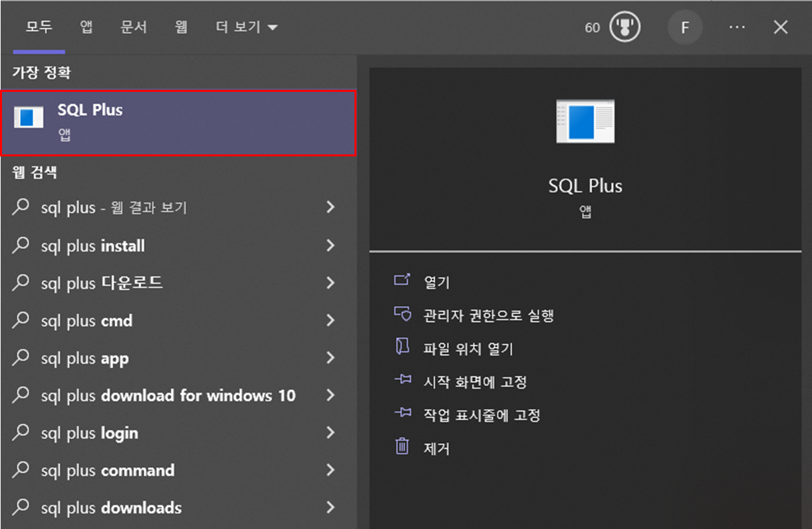The image size is (812, 529).
Task: Select web suggestion 'sql plus cmd'
Action: [x=178, y=321]
